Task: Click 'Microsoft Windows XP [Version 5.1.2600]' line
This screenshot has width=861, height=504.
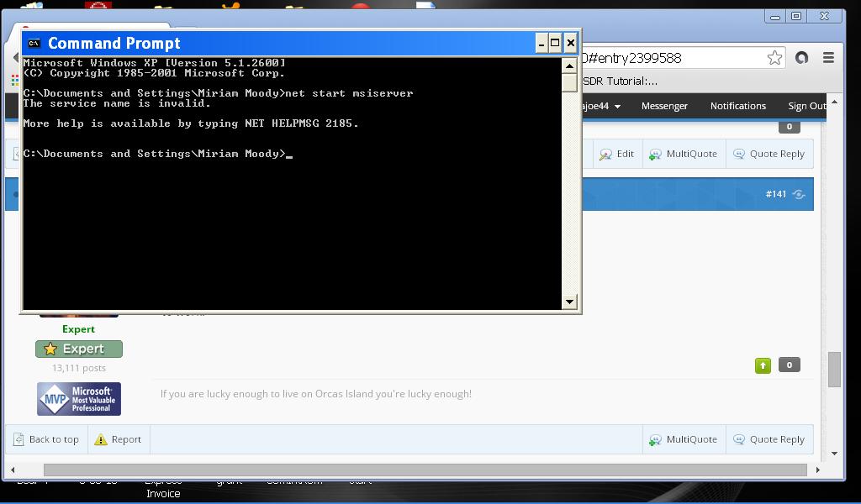Action: tap(155, 62)
